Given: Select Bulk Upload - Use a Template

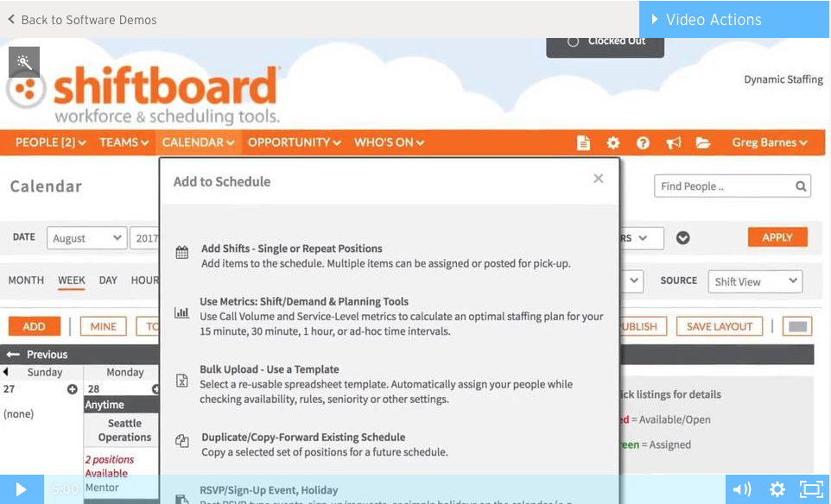Looking at the screenshot, I should pyautogui.click(x=270, y=369).
